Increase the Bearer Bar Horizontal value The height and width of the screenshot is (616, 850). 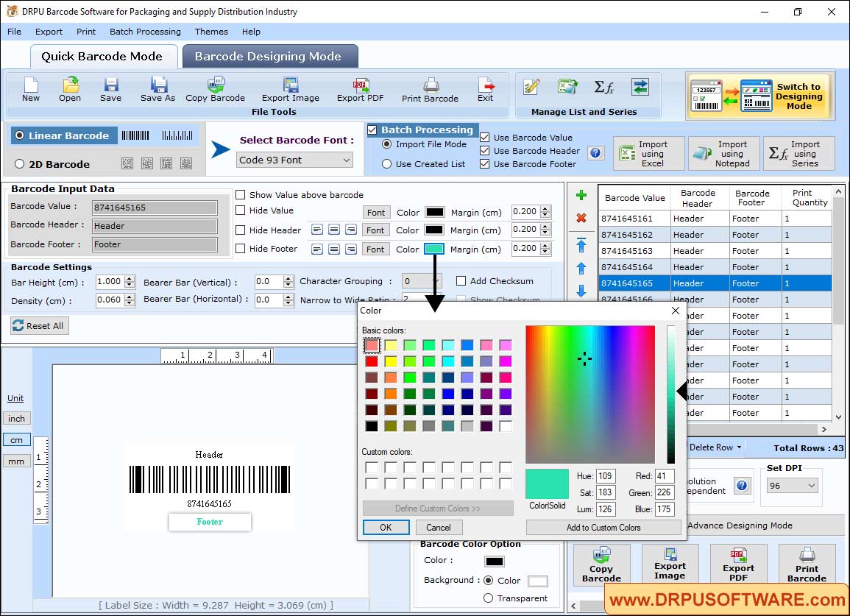tap(288, 297)
